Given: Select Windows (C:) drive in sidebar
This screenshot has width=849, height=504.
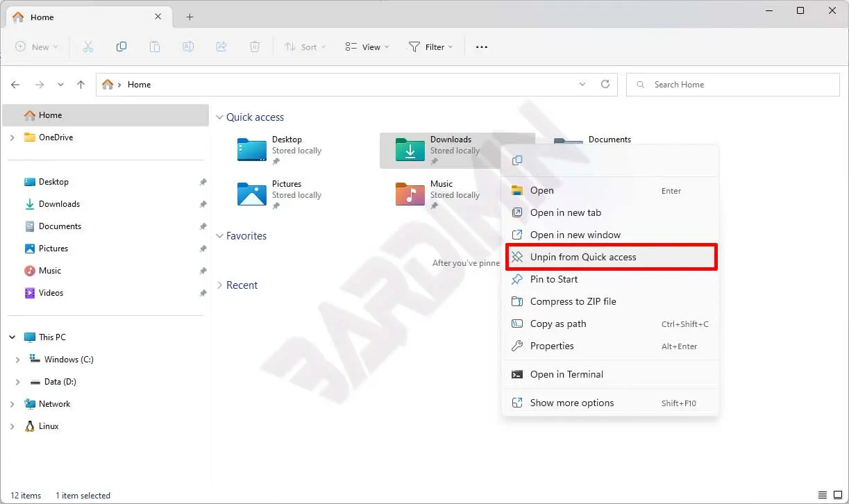Looking at the screenshot, I should (x=69, y=360).
